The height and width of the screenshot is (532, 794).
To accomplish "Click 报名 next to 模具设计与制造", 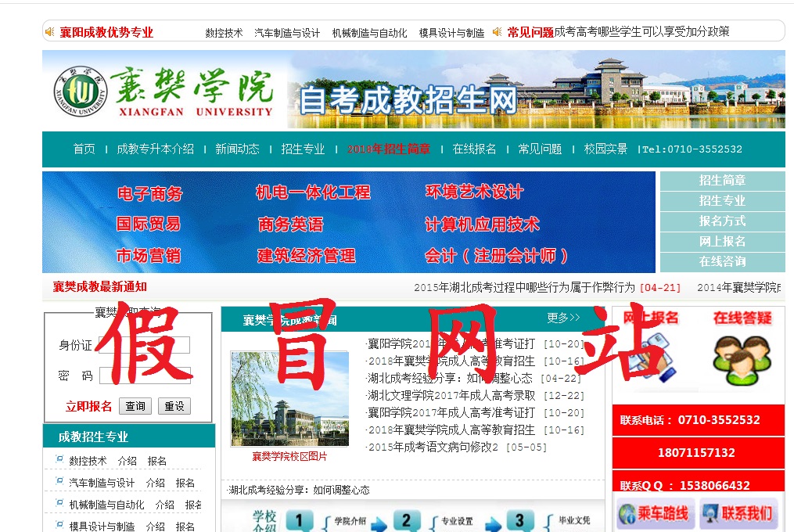I will pyautogui.click(x=185, y=527).
